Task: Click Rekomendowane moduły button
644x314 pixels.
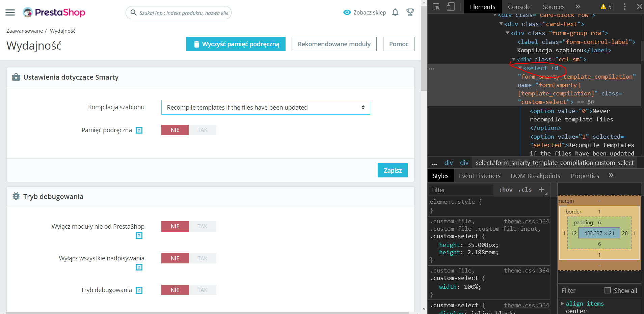Action: 334,44
